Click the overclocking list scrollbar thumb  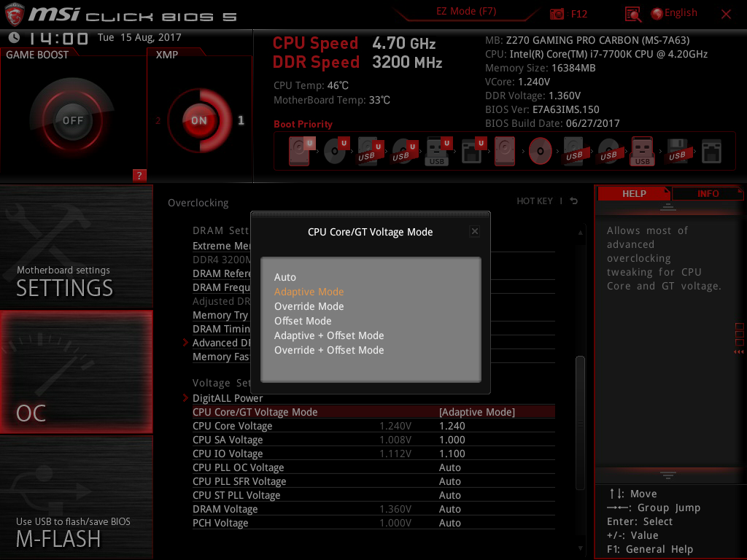tap(580, 423)
